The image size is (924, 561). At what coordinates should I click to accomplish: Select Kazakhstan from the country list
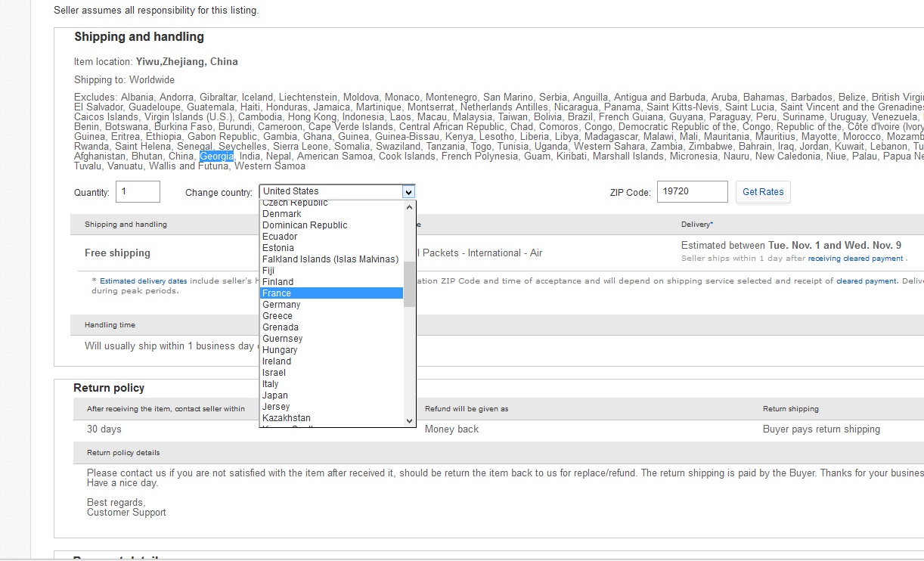point(286,418)
